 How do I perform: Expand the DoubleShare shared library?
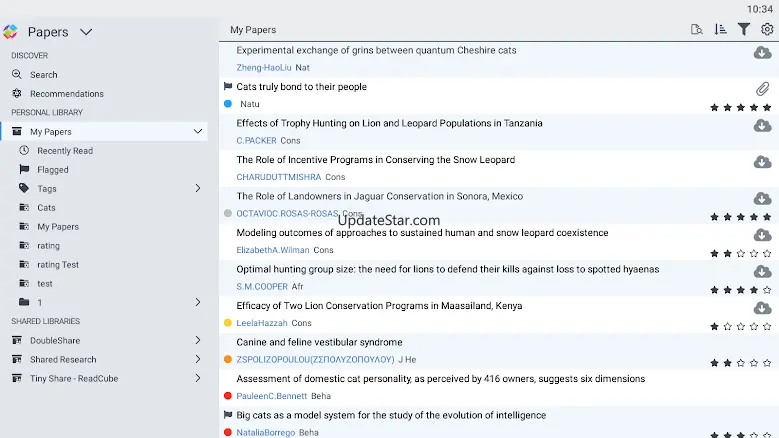[198, 340]
